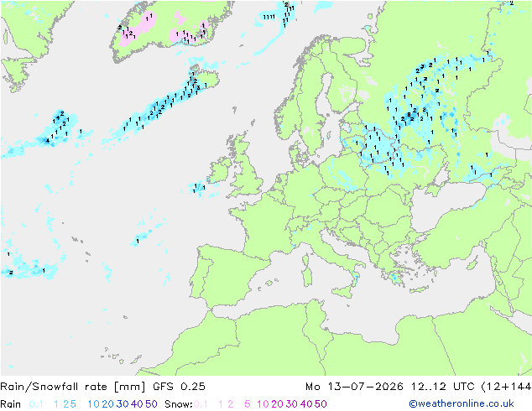This screenshot has width=532, height=411.
Task: Pick the Rain legend 20 value
Action: tap(107, 404)
